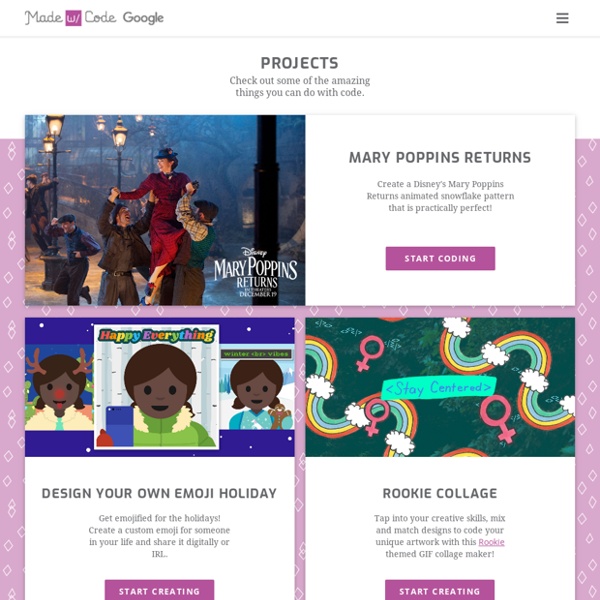
Task: Select the DESIGN YOUR OWN EMOJI HOLIDAY heading
Action: [159, 493]
